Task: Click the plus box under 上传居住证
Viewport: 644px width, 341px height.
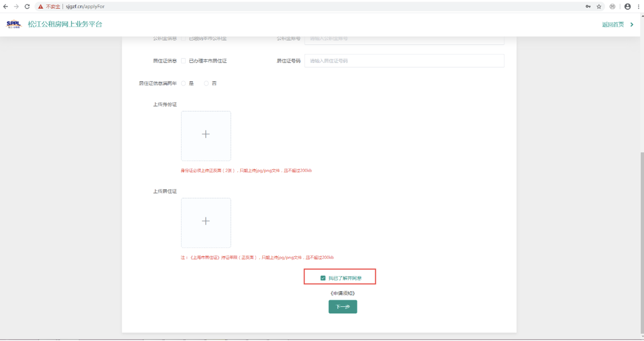Action: click(206, 223)
